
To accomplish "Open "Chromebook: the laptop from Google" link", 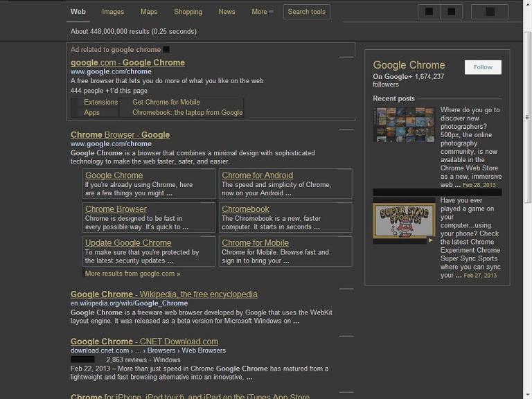I will coord(187,113).
